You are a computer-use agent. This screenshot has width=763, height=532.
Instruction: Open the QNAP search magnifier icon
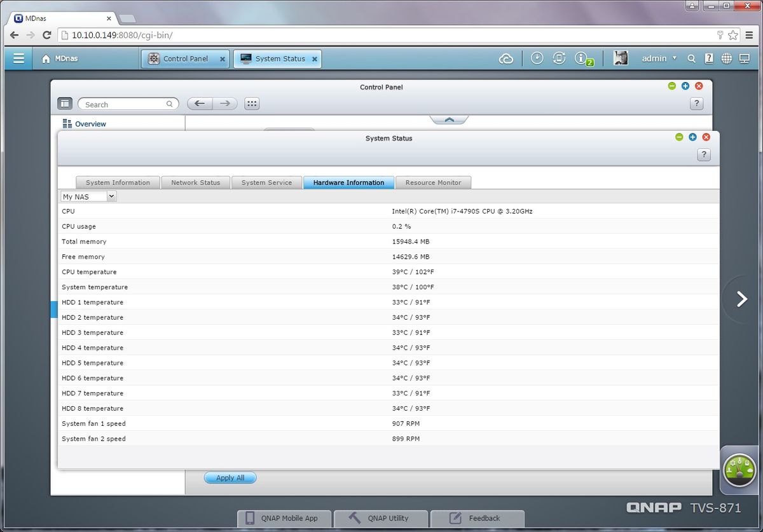tap(692, 58)
